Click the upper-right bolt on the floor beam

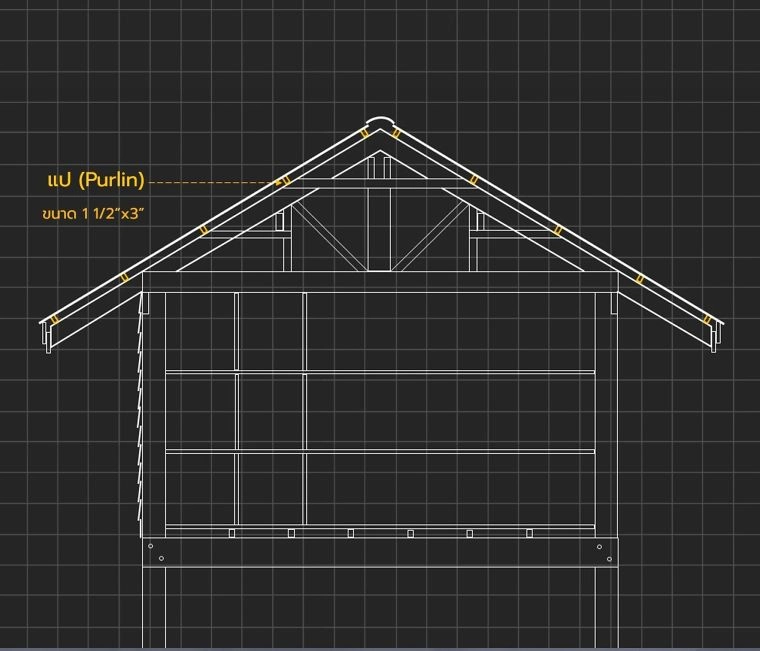point(598,546)
